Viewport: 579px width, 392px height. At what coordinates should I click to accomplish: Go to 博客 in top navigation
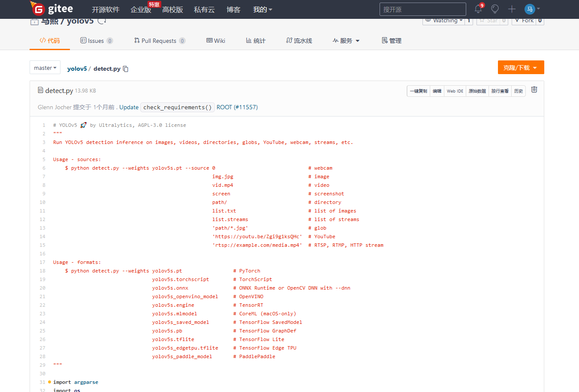click(233, 9)
